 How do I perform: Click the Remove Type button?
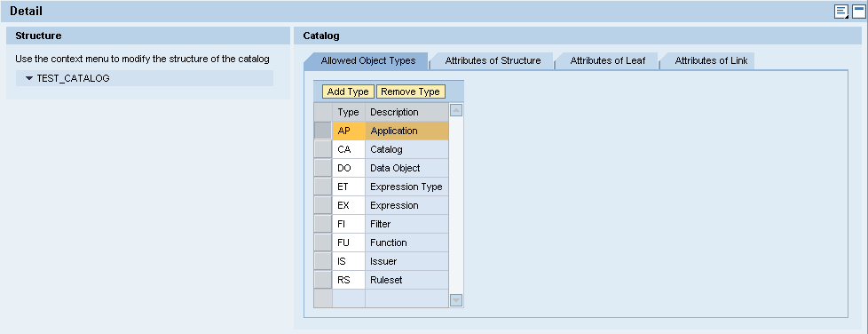[410, 91]
